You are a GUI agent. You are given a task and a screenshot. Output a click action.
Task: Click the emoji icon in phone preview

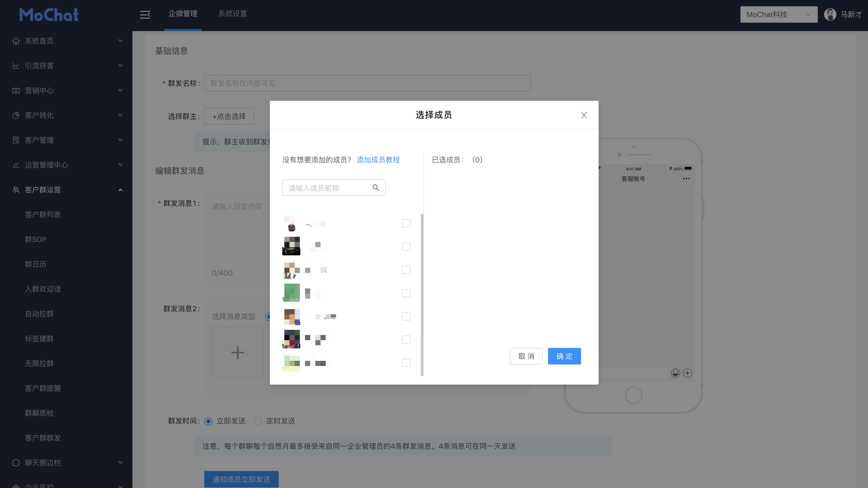point(675,373)
